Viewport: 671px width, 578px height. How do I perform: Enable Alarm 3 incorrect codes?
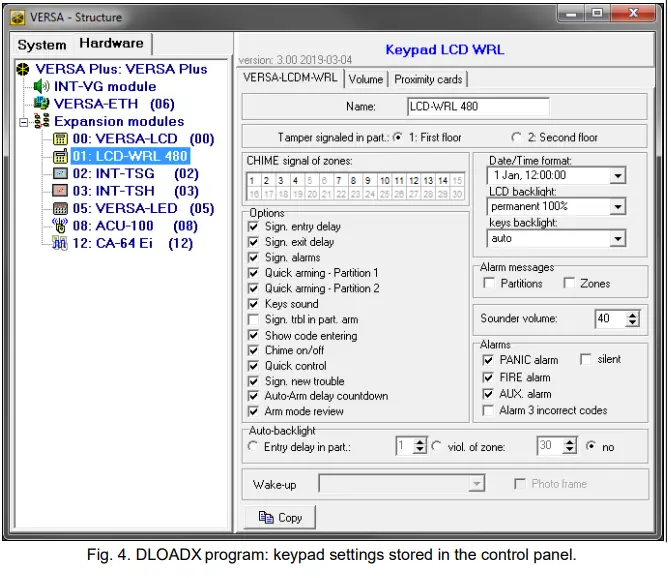488,410
